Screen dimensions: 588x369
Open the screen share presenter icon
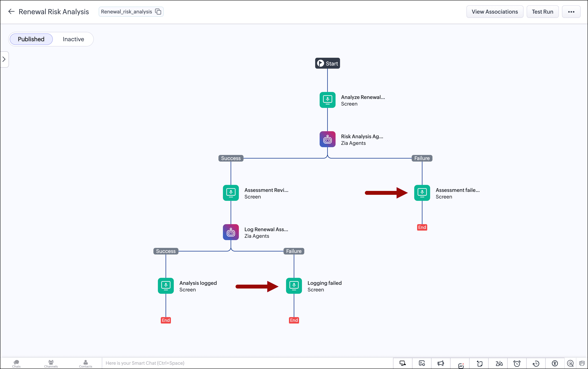(x=403, y=363)
